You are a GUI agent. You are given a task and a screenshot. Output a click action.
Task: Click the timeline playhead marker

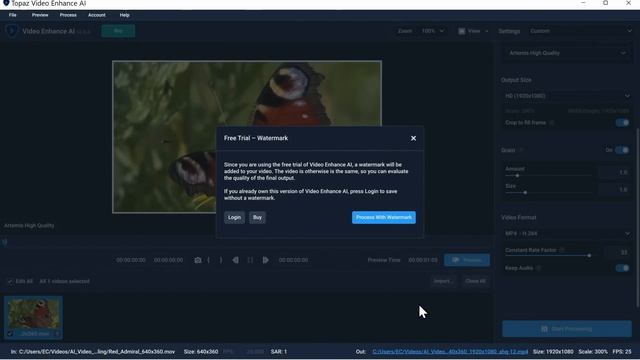(x=4, y=242)
